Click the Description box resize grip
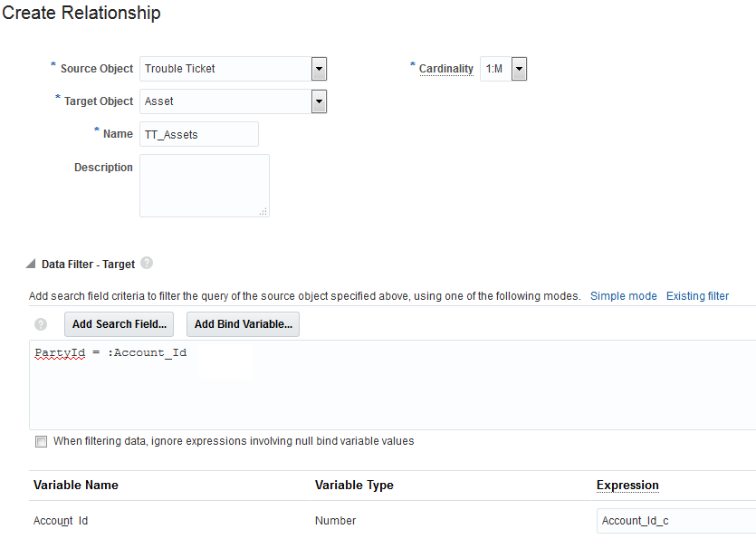 pos(263,211)
